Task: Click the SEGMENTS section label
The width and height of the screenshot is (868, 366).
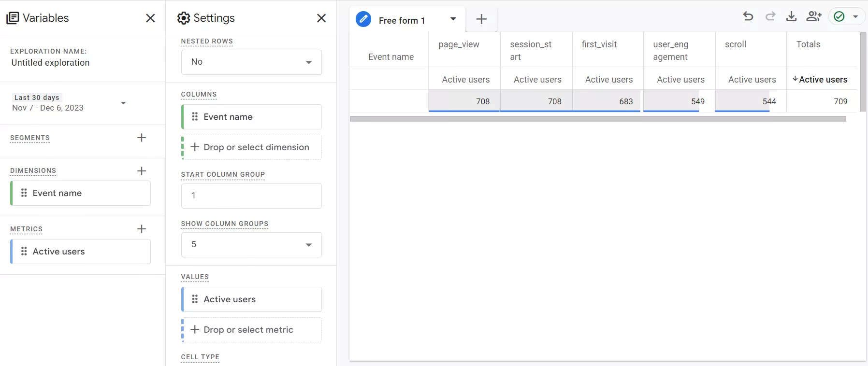Action: click(x=30, y=138)
